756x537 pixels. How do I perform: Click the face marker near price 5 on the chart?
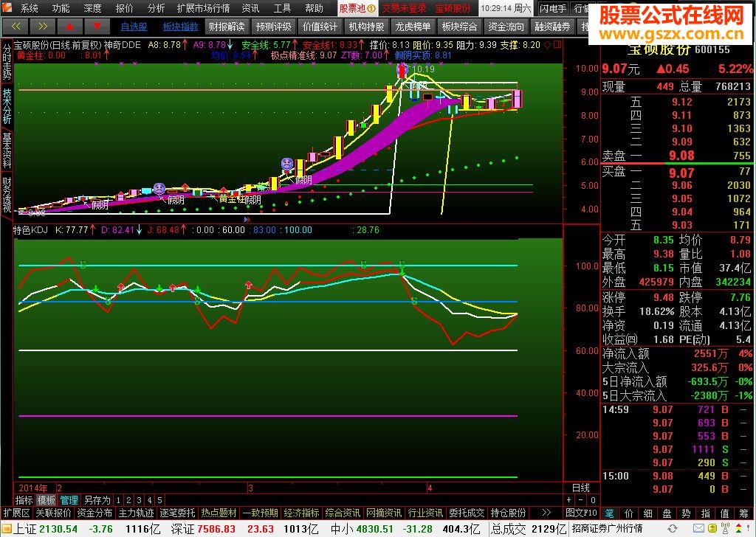[159, 189]
